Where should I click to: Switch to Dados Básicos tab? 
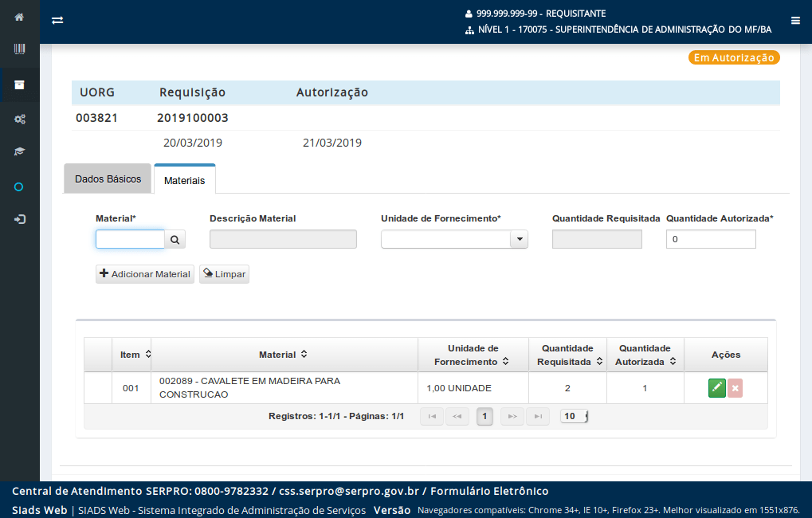point(108,179)
